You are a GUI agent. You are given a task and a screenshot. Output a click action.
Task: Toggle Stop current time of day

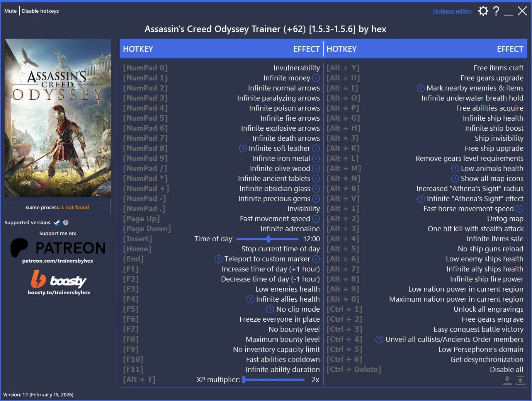[280, 249]
